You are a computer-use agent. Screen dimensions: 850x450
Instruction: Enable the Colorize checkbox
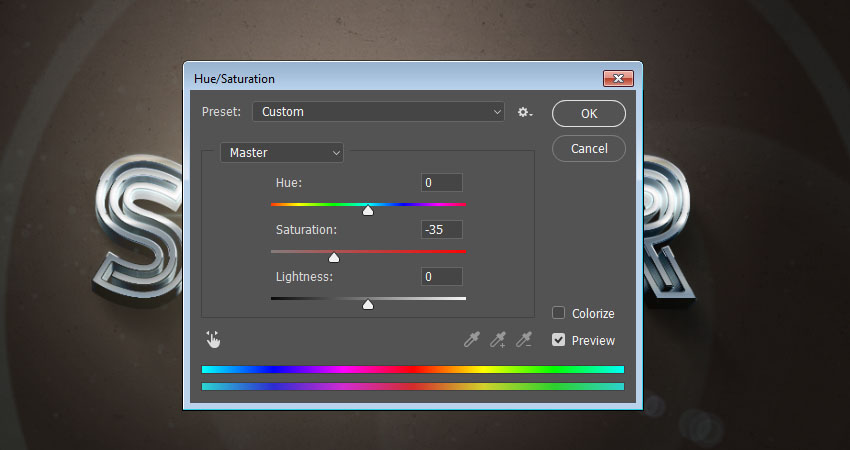pos(558,313)
